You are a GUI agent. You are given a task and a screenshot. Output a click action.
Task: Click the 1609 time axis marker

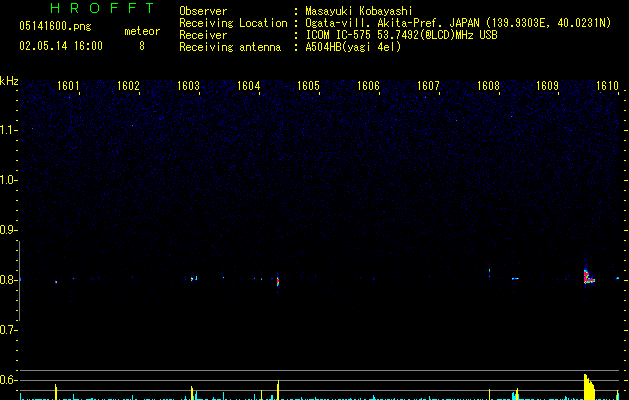click(548, 86)
